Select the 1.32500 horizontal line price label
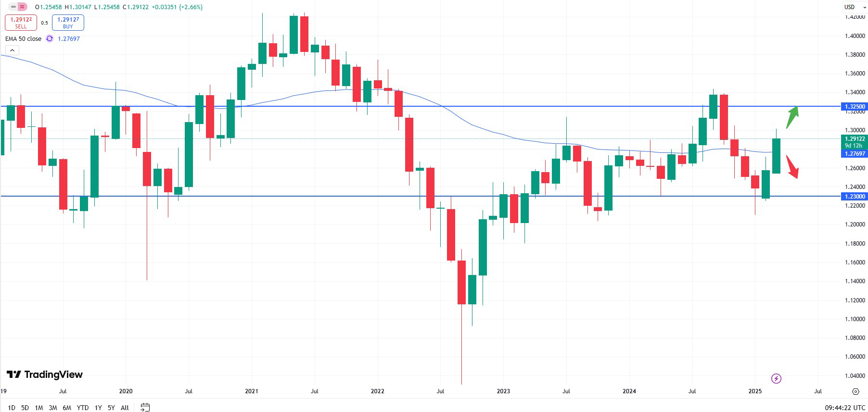The height and width of the screenshot is (412, 868). coord(855,106)
